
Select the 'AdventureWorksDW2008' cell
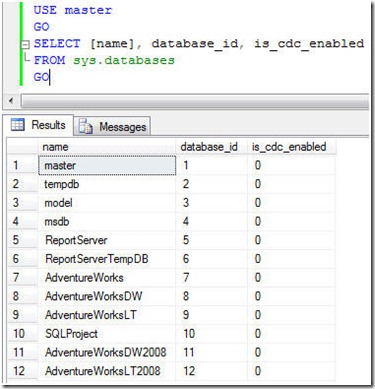[107, 352]
